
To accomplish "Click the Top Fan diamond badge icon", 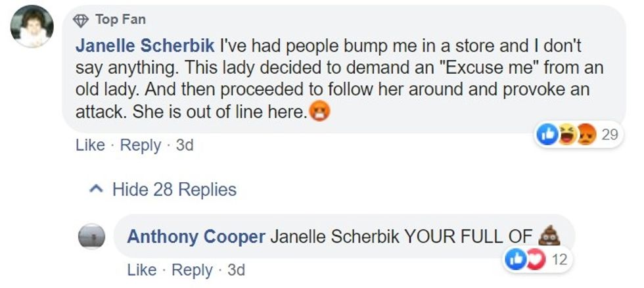I will pos(81,20).
